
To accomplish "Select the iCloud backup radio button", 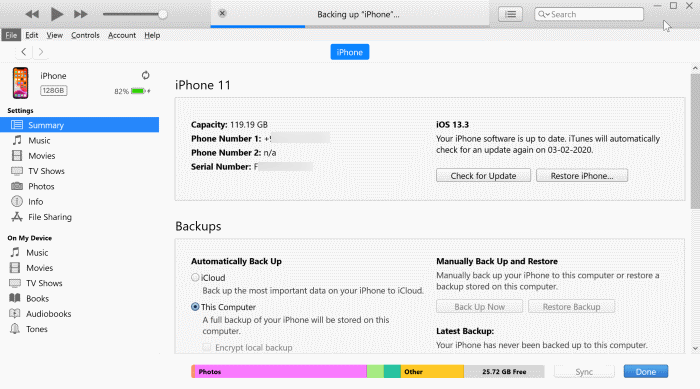I will click(x=195, y=277).
